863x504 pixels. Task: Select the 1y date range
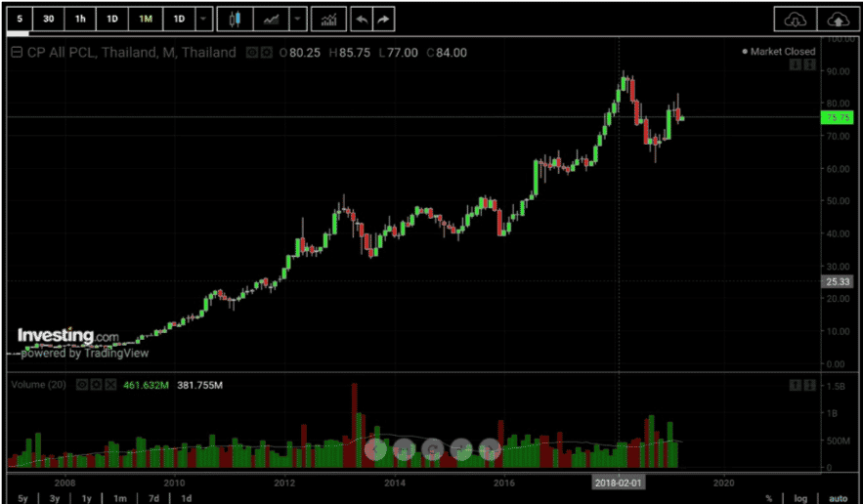pos(87,498)
